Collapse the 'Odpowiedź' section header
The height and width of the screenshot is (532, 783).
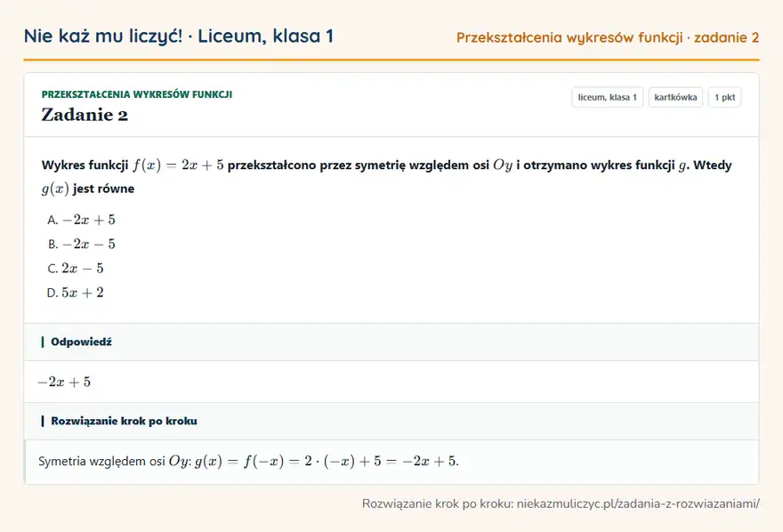click(x=391, y=342)
